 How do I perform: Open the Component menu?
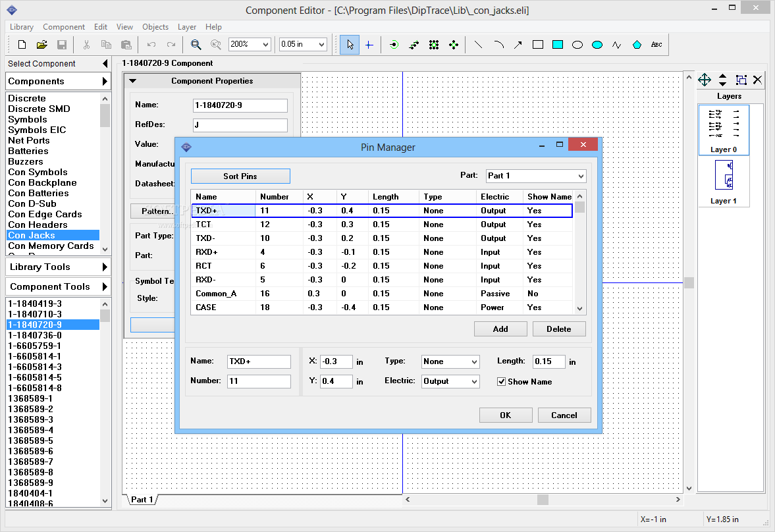(64, 27)
